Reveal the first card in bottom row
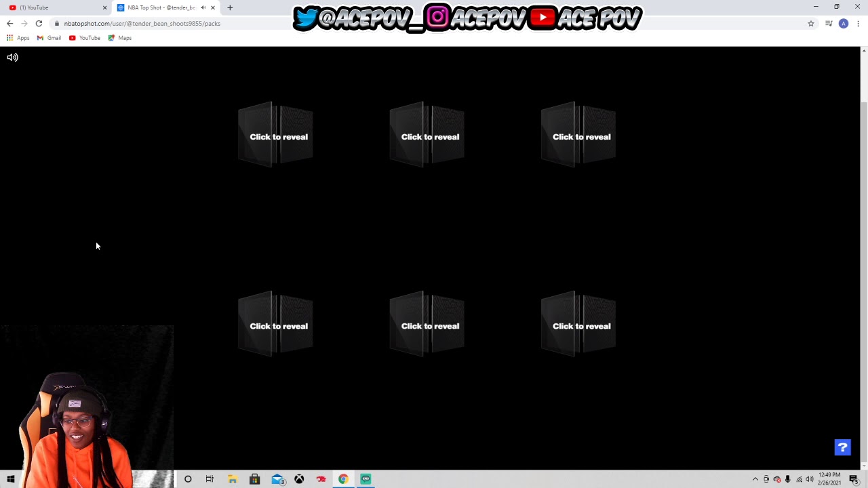Image resolution: width=868 pixels, height=488 pixels. tap(275, 324)
